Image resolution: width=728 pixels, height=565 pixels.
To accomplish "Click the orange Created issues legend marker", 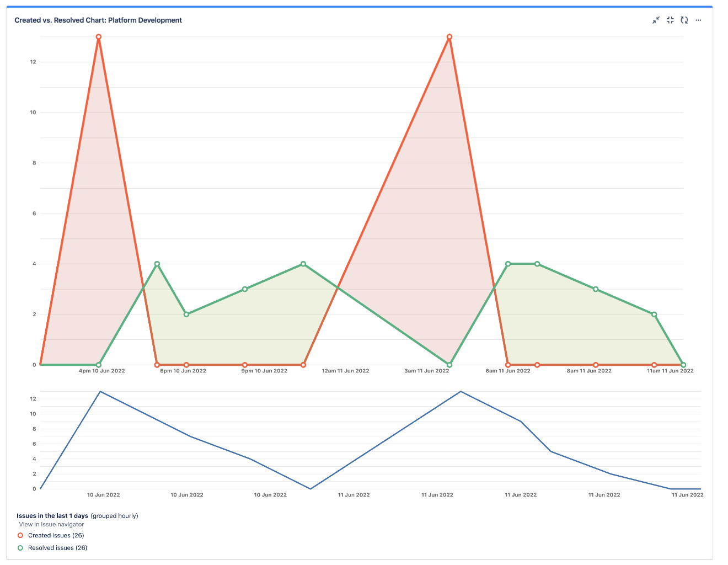I will pos(20,535).
